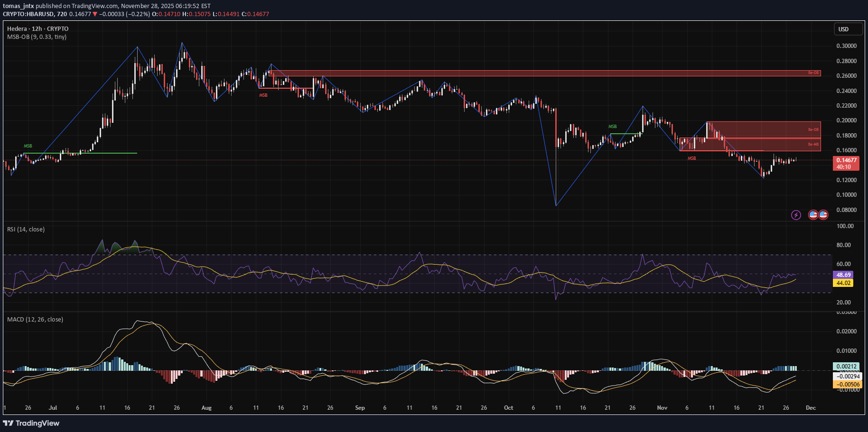868x432 pixels.
Task: Select Dec on the time axis
Action: (x=810, y=407)
